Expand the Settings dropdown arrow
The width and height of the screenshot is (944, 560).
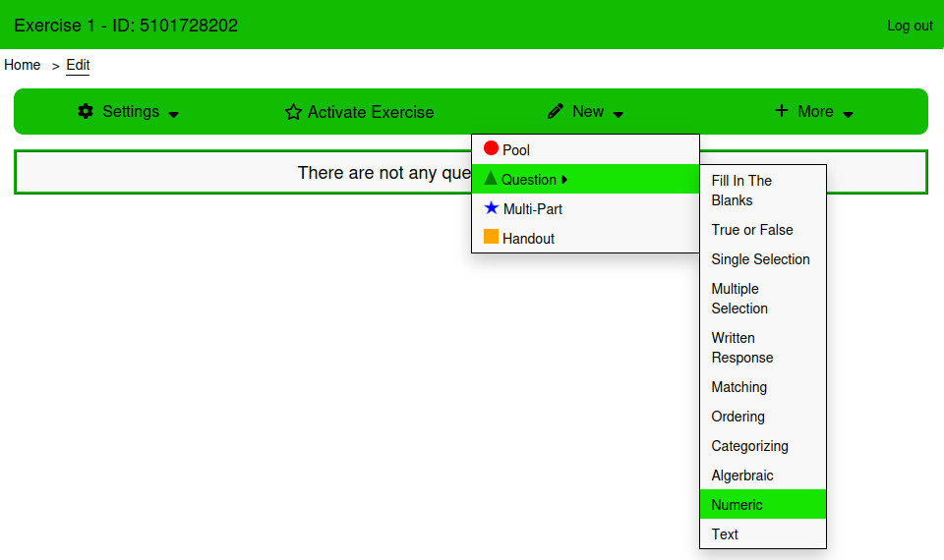click(174, 114)
